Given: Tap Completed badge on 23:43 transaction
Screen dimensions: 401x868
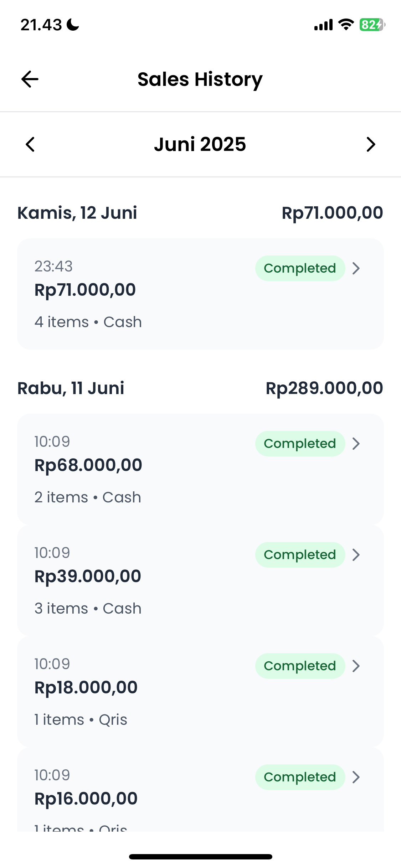Looking at the screenshot, I should point(300,268).
